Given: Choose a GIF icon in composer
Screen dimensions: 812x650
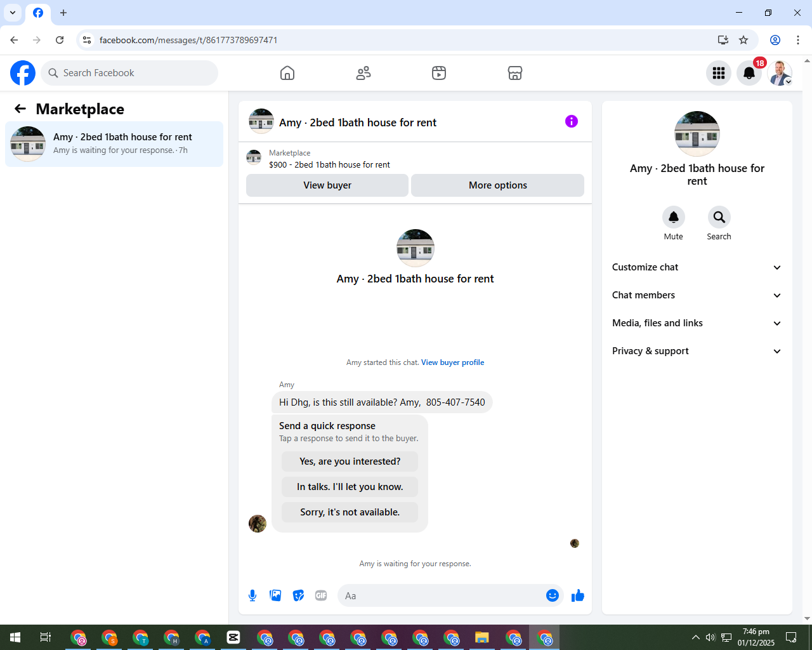Looking at the screenshot, I should pos(321,595).
